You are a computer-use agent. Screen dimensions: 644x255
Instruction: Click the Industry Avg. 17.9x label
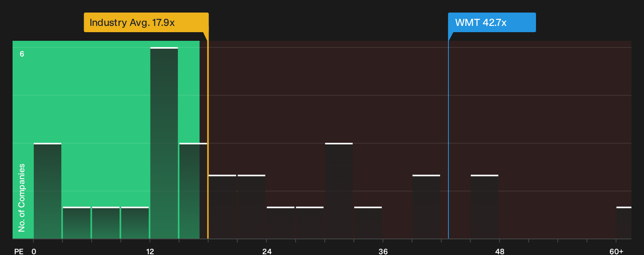click(146, 22)
